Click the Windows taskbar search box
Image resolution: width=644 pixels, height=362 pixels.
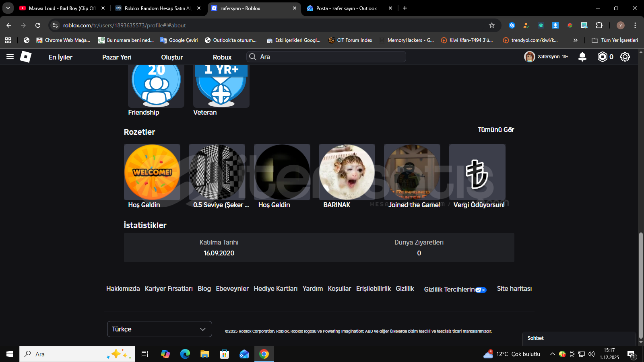pos(77,354)
